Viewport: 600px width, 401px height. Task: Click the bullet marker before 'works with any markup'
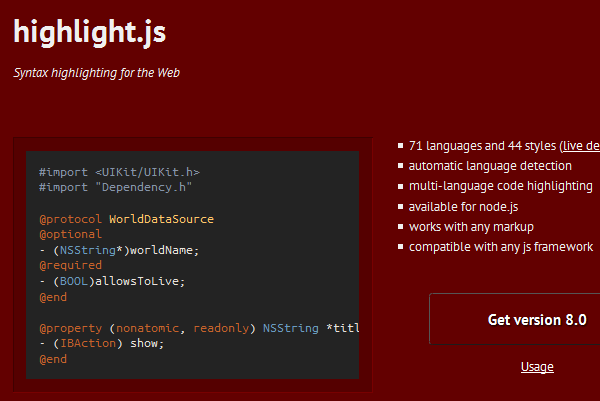[401, 227]
